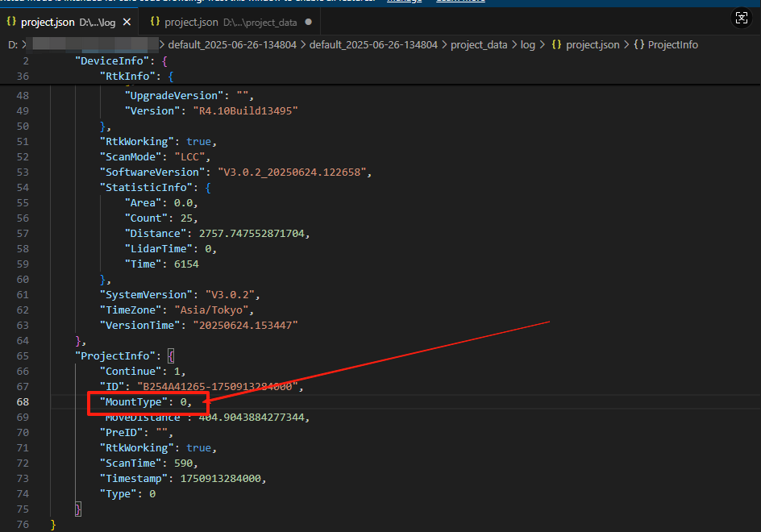Click value "20250624.153447"
Screen dimensions: 761x532
click(x=245, y=325)
